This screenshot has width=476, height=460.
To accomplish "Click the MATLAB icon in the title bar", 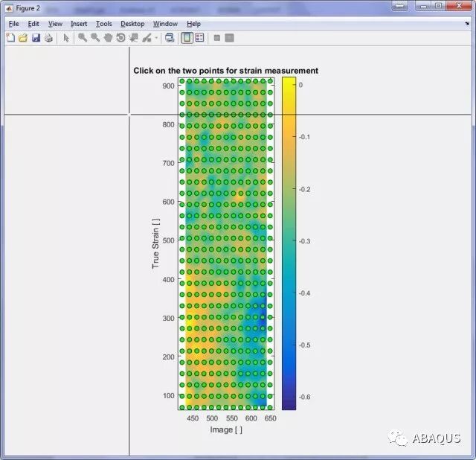I will [x=9, y=8].
